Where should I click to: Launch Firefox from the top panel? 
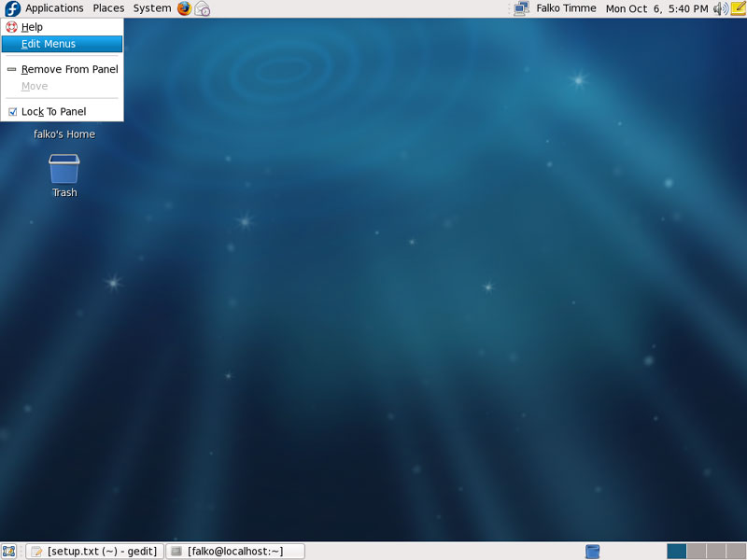(184, 8)
